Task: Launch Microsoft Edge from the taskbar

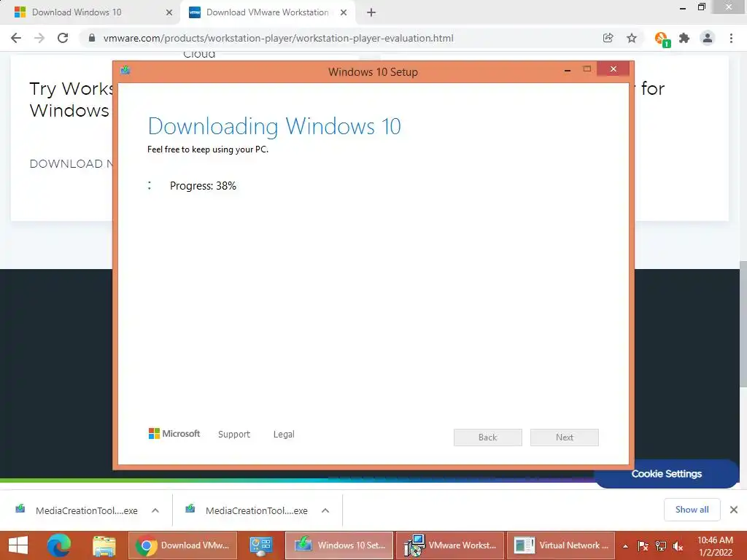Action: point(59,545)
